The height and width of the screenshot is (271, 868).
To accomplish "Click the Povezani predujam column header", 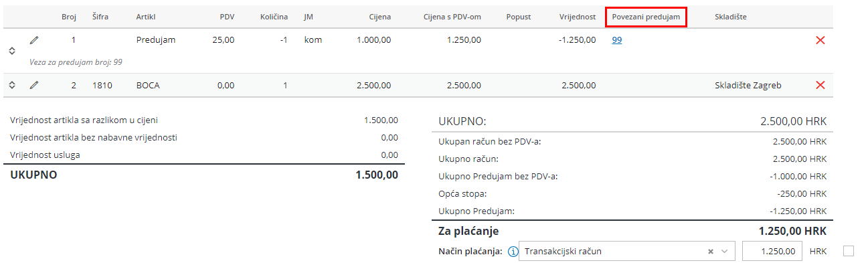I will pyautogui.click(x=645, y=17).
